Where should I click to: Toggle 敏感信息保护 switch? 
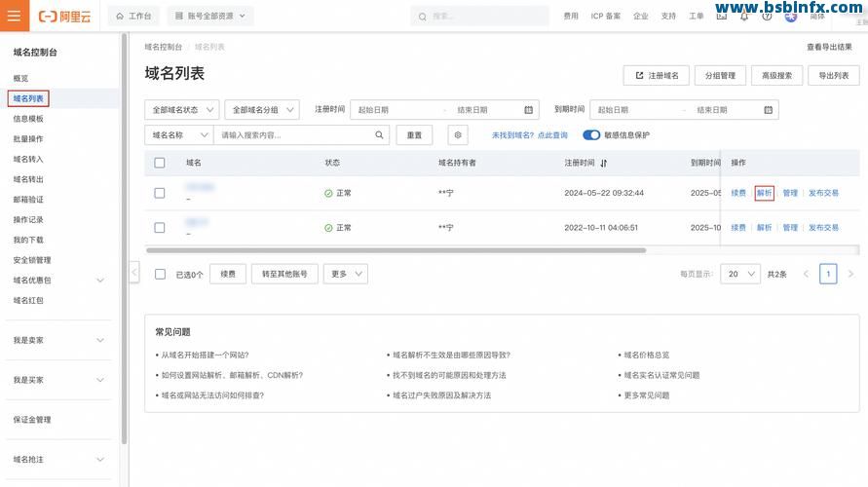(x=591, y=135)
